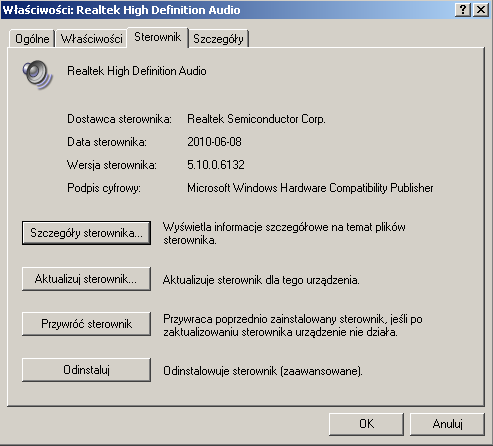Click the dialog title bar text
Screen dimensions: 493x446
point(121,10)
